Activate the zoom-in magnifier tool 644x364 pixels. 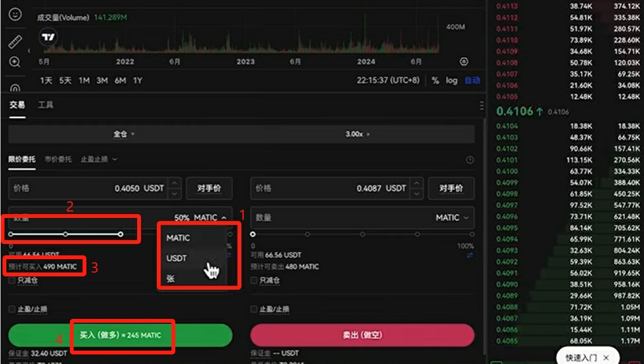[15, 62]
